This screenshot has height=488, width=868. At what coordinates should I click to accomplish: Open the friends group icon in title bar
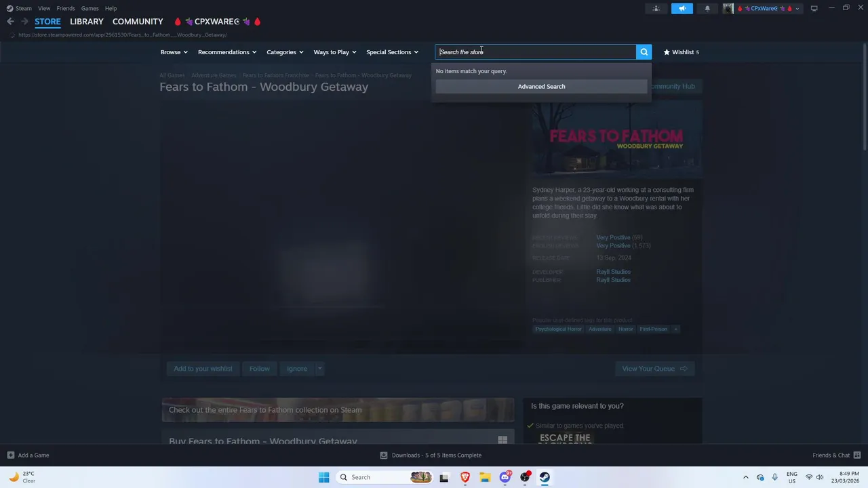click(x=656, y=8)
